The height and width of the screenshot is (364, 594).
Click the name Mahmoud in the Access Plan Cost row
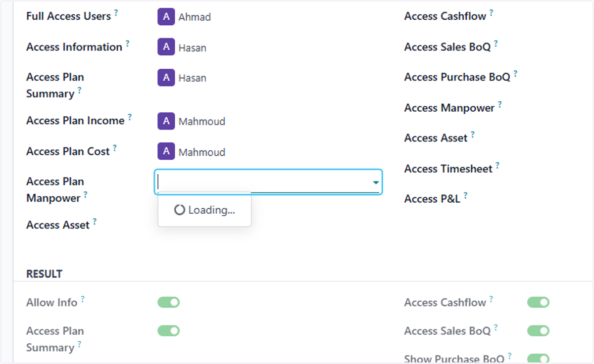[202, 152]
